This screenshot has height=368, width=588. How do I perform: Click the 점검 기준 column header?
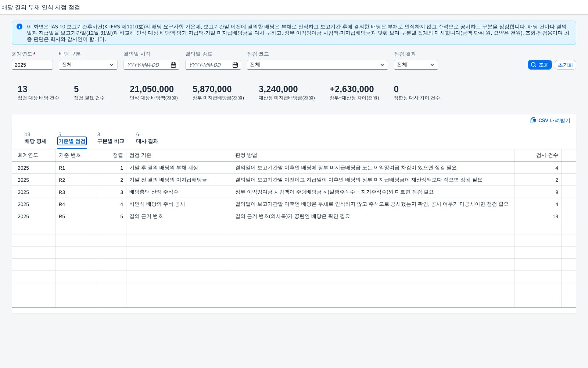point(179,155)
